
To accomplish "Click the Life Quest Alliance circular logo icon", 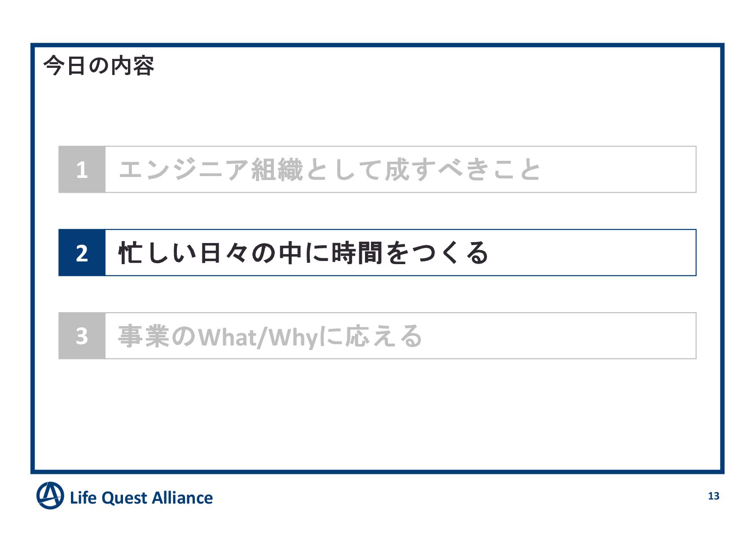I will click(x=50, y=495).
